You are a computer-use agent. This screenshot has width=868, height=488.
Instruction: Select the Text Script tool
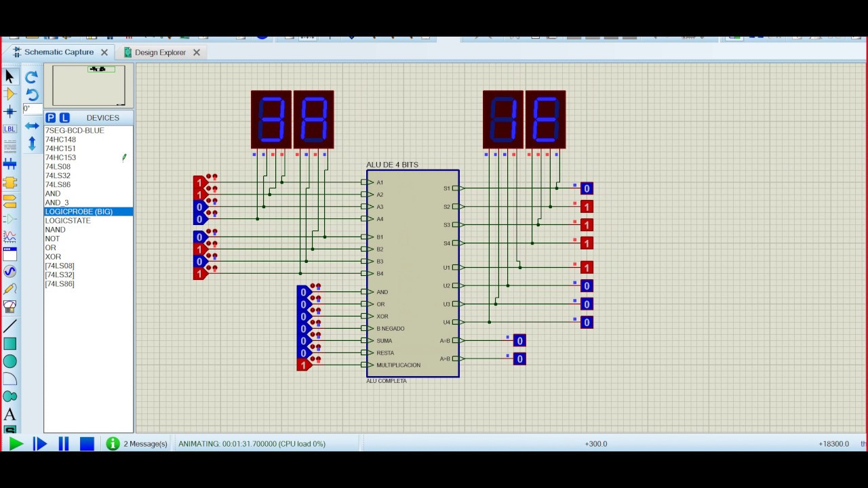click(9, 146)
